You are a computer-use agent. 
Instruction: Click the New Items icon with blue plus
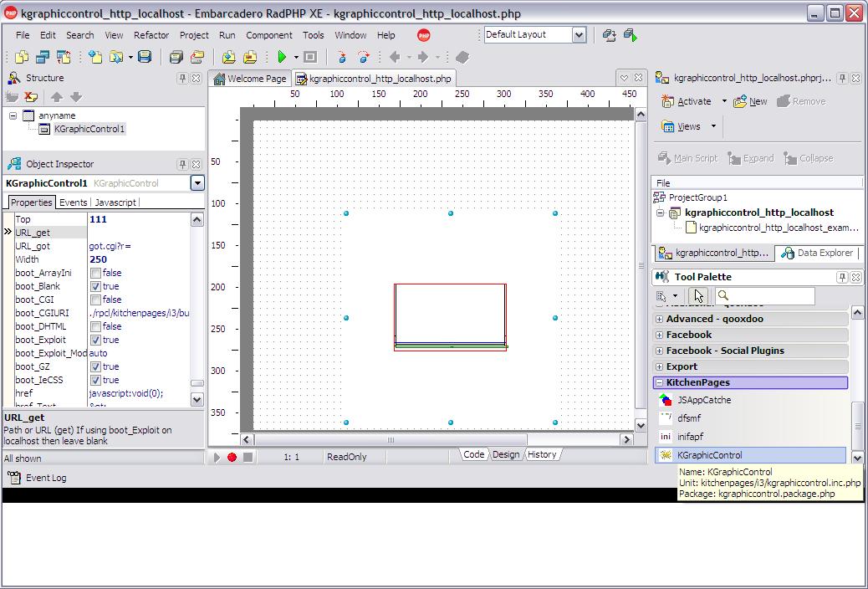coord(95,57)
